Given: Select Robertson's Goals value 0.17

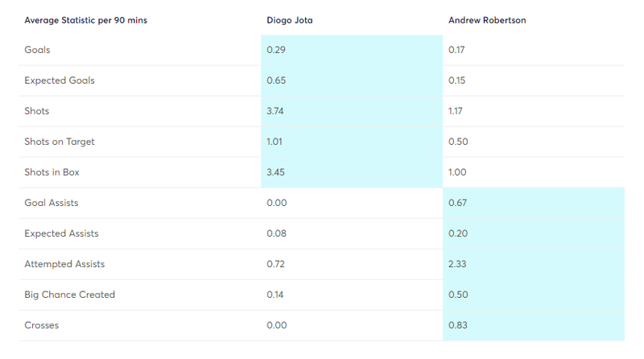Looking at the screenshot, I should click(456, 50).
